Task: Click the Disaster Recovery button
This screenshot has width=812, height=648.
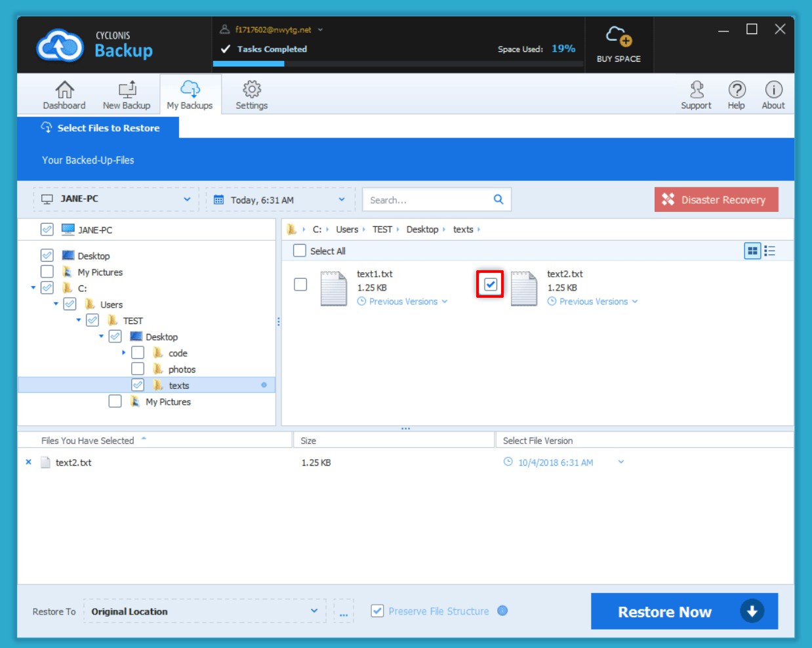Action: point(716,199)
